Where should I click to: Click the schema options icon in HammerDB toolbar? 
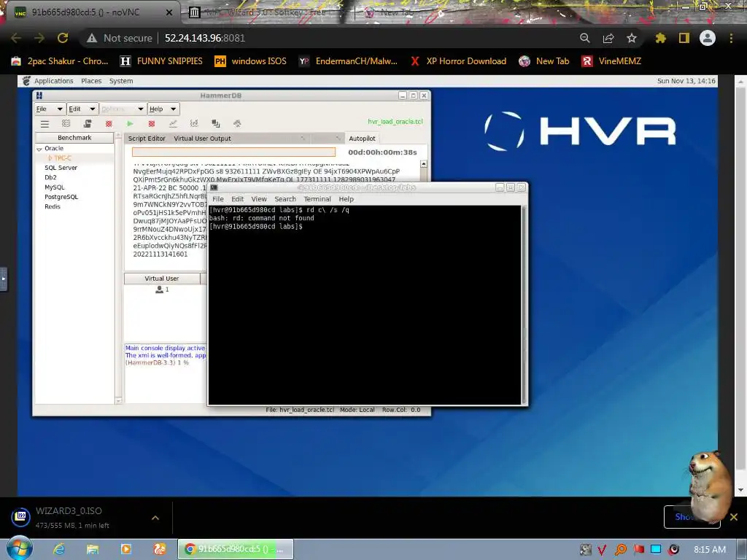(66, 124)
